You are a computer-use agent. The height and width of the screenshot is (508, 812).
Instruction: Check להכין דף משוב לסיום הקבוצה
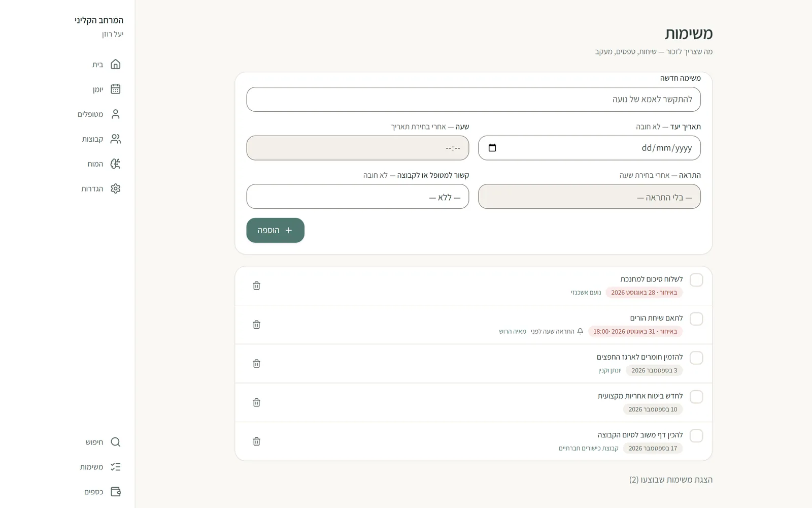(696, 436)
